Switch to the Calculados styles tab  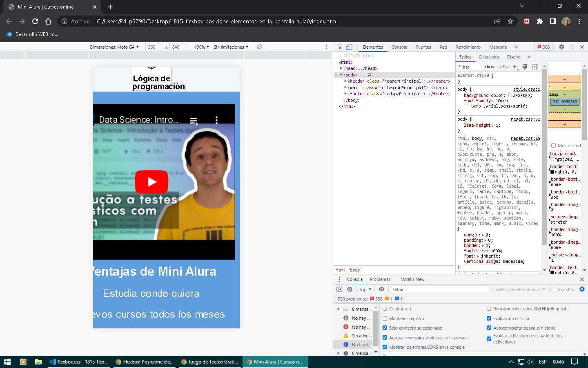click(489, 57)
